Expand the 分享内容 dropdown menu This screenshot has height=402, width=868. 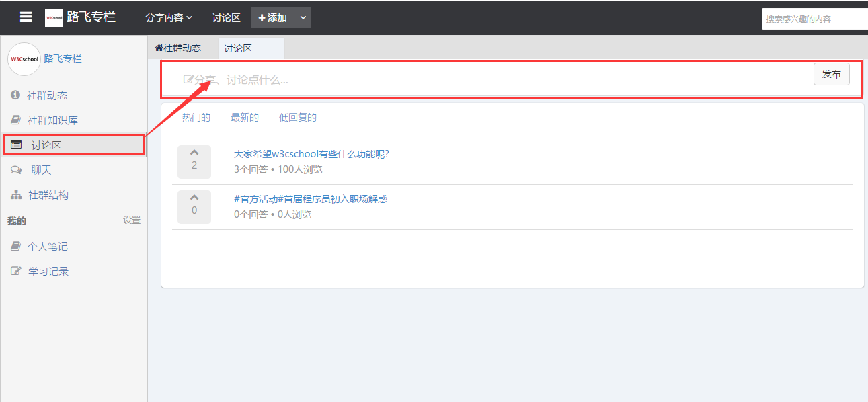(x=169, y=18)
